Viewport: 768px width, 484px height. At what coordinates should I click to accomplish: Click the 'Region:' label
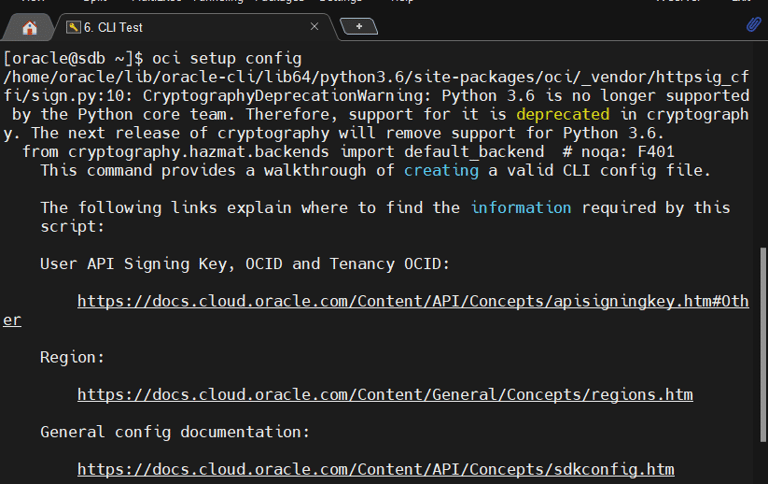point(72,357)
